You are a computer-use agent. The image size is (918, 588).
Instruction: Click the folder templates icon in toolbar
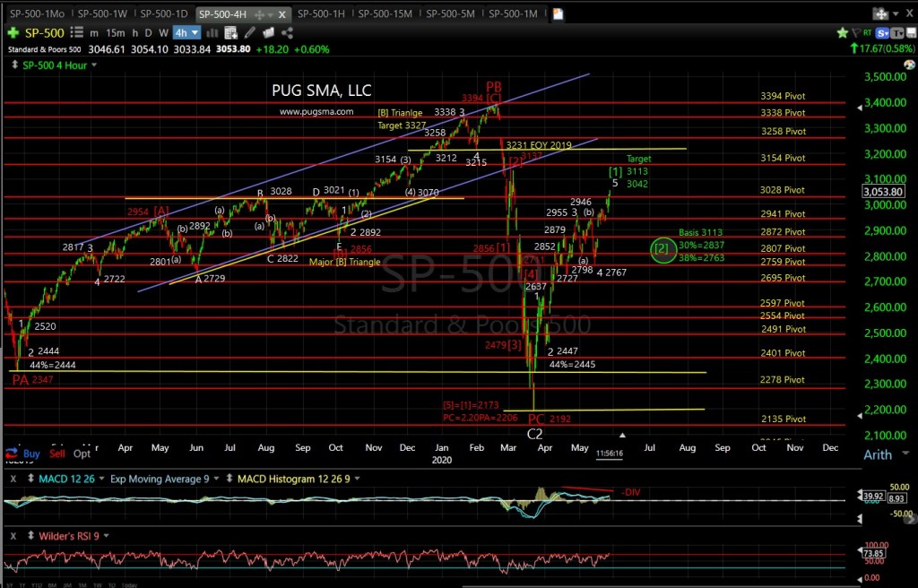click(268, 33)
